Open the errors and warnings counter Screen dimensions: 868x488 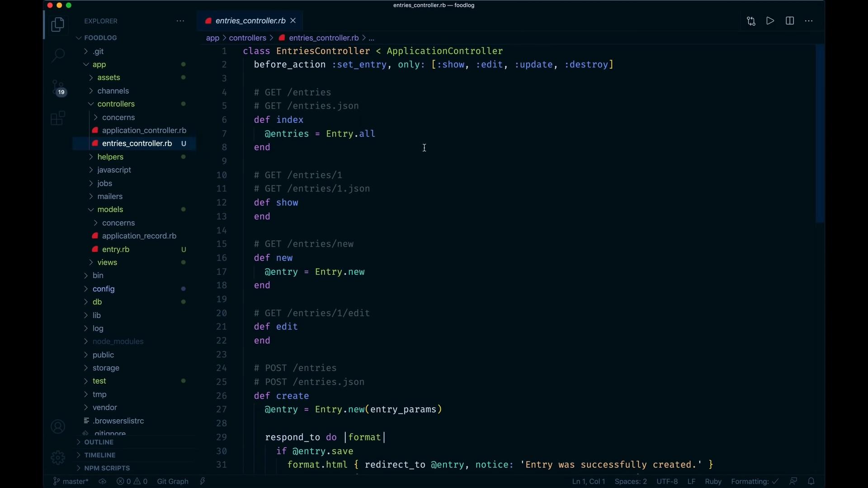[x=132, y=482]
